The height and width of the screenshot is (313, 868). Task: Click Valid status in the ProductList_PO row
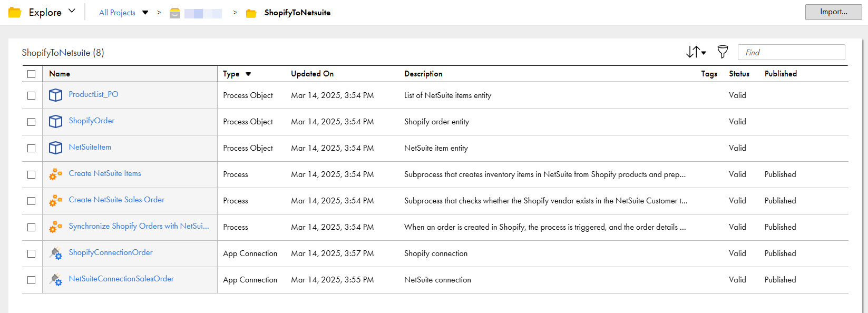737,95
